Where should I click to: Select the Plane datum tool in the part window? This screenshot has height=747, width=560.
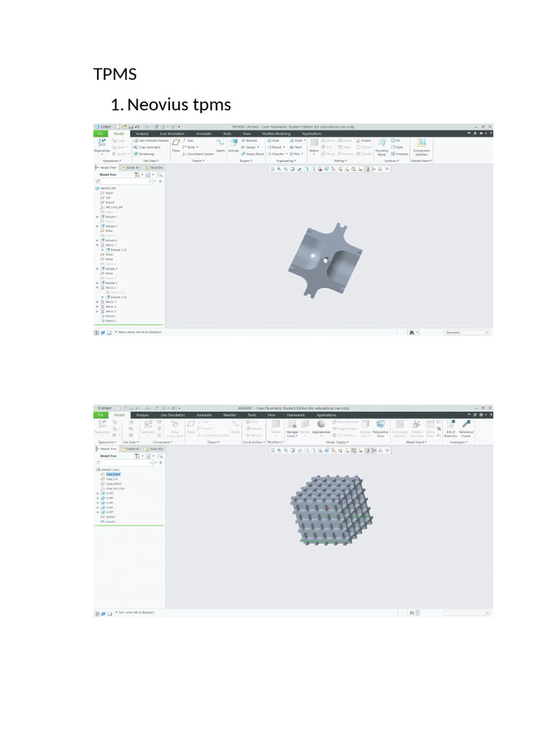176,145
